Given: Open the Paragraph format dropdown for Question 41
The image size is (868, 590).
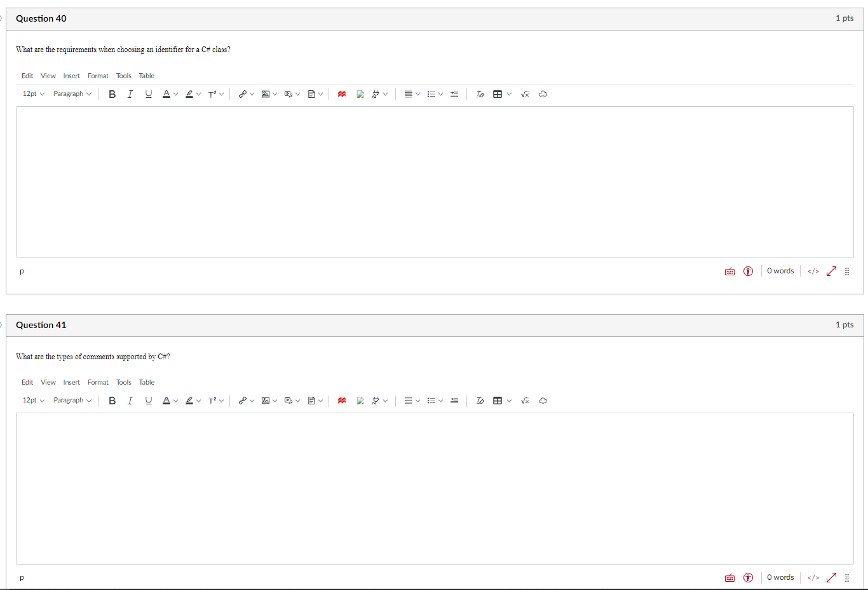Looking at the screenshot, I should [72, 401].
